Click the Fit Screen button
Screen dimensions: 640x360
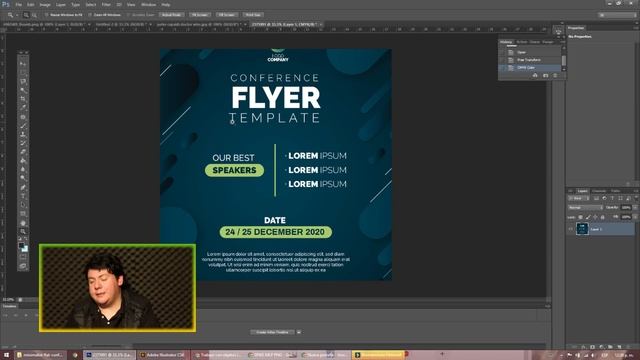tap(200, 15)
